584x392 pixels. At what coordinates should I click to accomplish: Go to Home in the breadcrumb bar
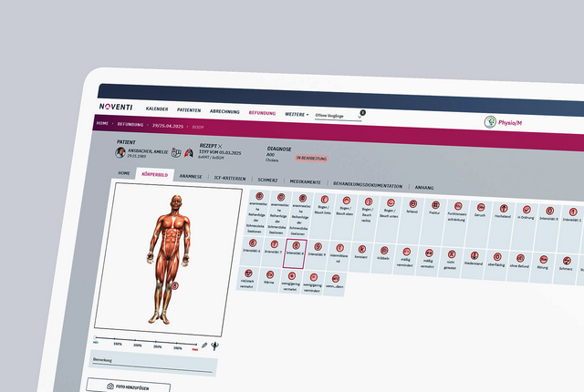102,123
